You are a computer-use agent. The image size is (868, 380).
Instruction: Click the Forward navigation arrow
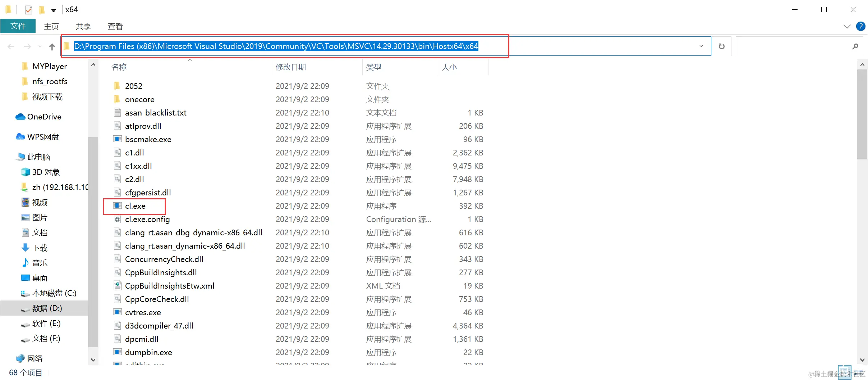[x=27, y=46]
